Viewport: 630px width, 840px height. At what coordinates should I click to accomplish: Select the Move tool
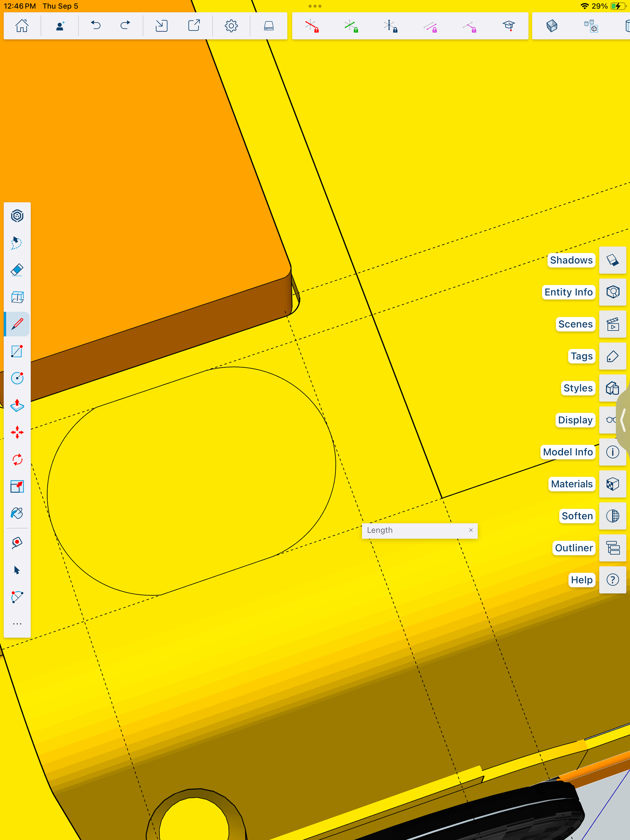pos(17,433)
